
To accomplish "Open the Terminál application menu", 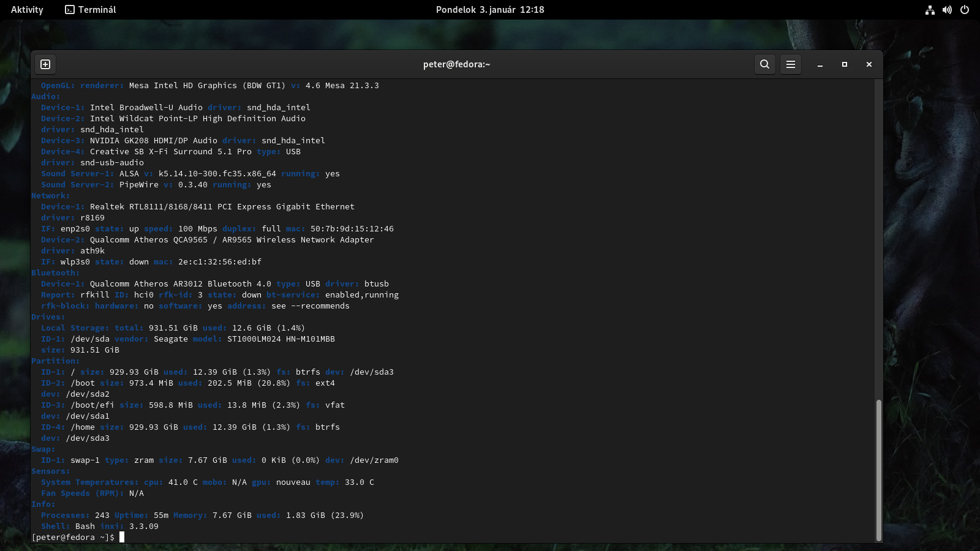I will tap(91, 10).
